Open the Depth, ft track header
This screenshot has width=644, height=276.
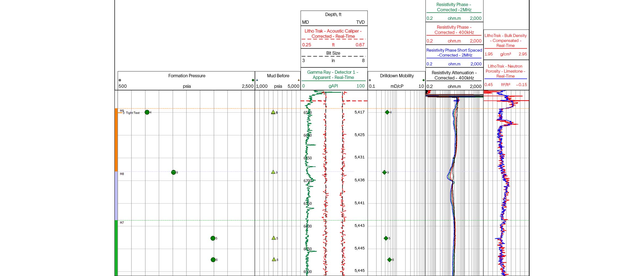333,14
